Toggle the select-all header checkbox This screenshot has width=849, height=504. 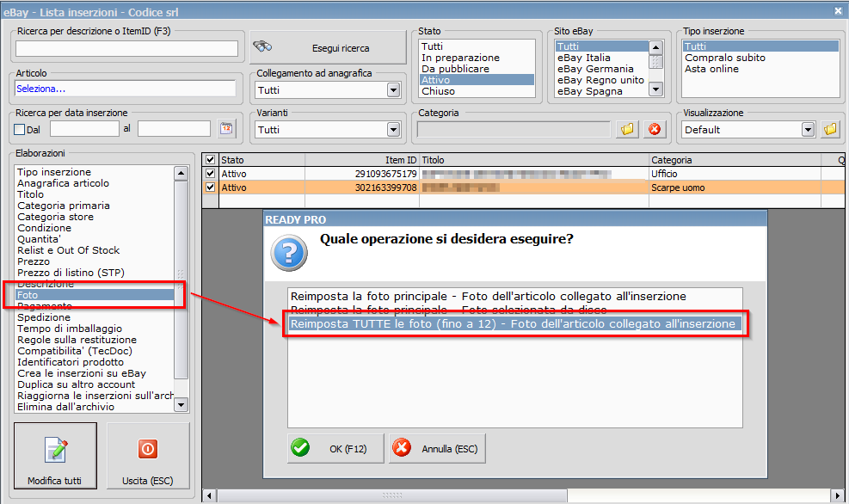(210, 160)
